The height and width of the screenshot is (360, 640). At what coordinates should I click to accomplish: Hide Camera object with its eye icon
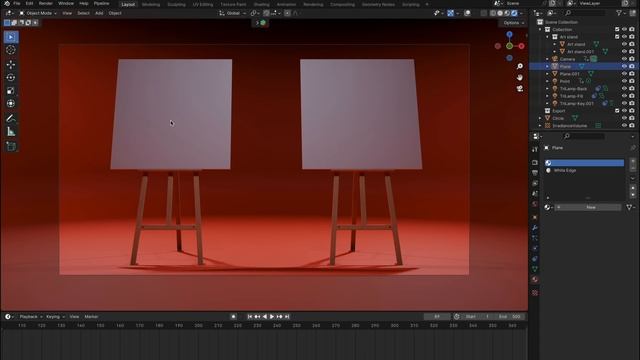tap(624, 59)
